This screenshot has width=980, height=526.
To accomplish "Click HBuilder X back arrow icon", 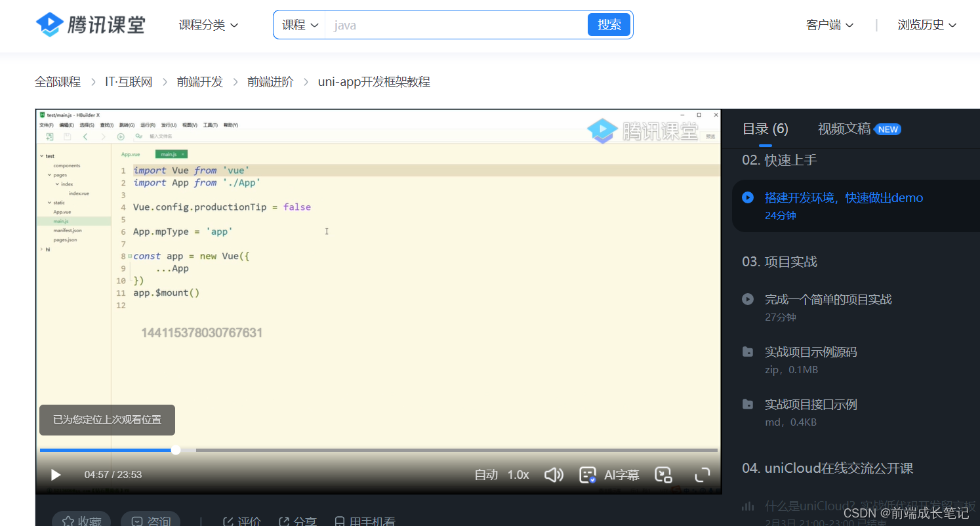I will tap(85, 136).
